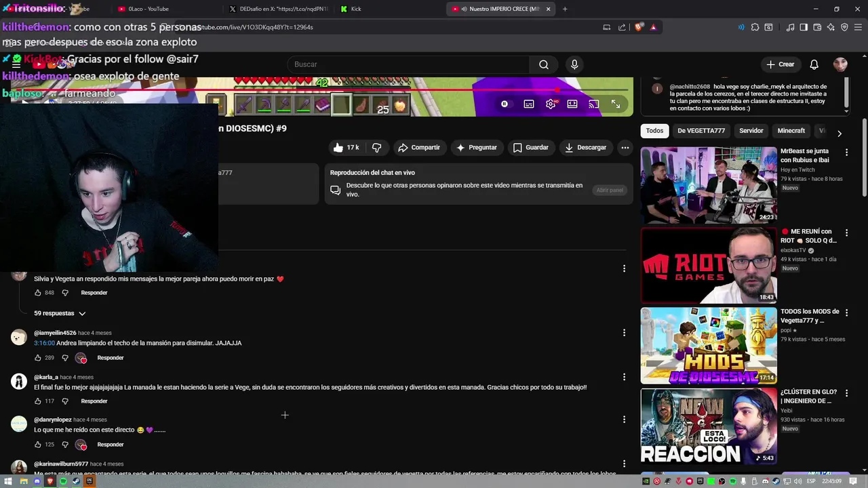Open the @danrynlopez channel link
Screen dimensions: 868x488
[x=52, y=420]
